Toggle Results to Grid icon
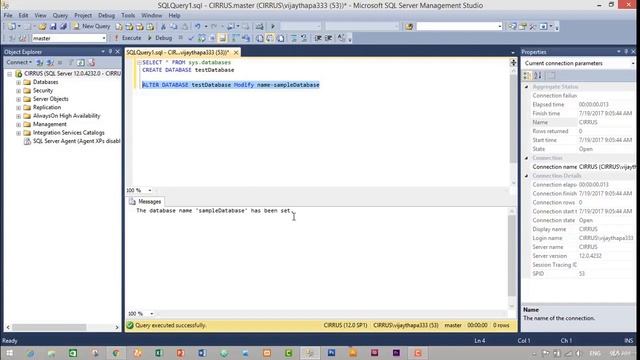Screen dimensions: 640x360 tap(270, 38)
